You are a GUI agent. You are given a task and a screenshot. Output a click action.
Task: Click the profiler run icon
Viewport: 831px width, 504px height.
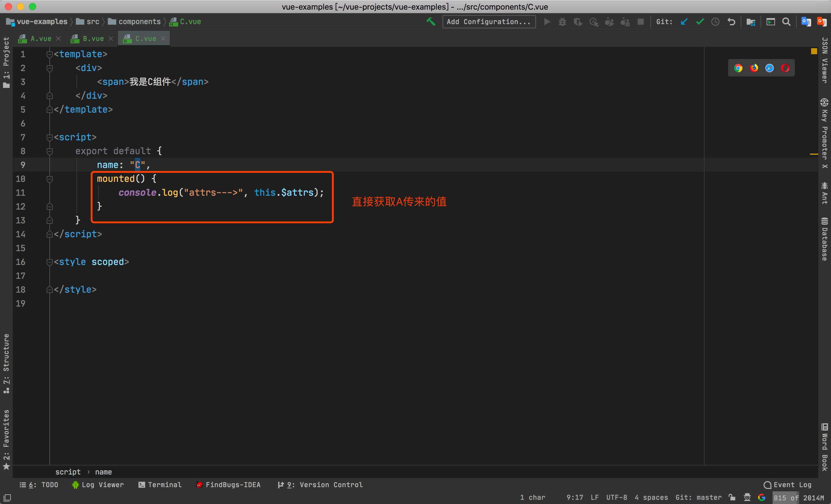coord(593,22)
